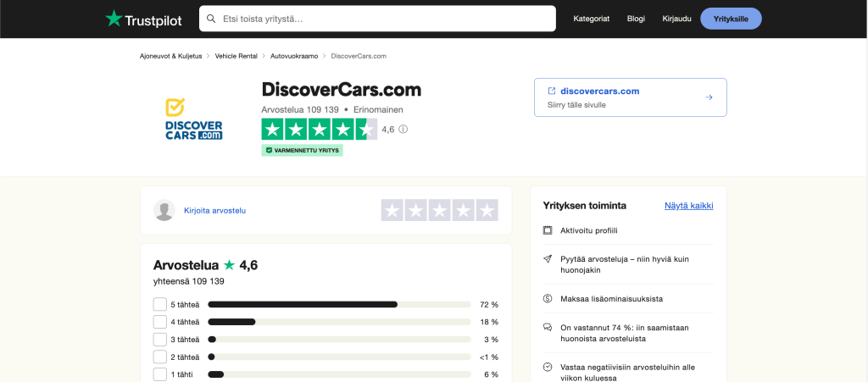This screenshot has width=868, height=382.
Task: Click the DiscoverCars.com main heading
Action: 341,89
